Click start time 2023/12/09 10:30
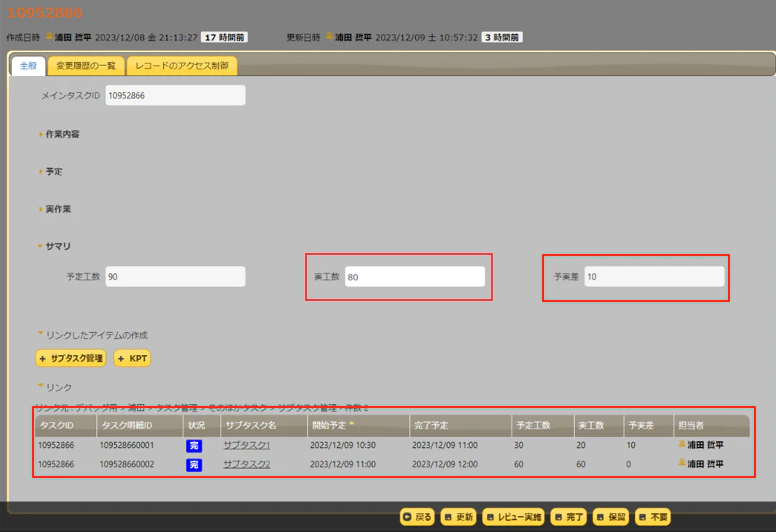 pos(343,445)
